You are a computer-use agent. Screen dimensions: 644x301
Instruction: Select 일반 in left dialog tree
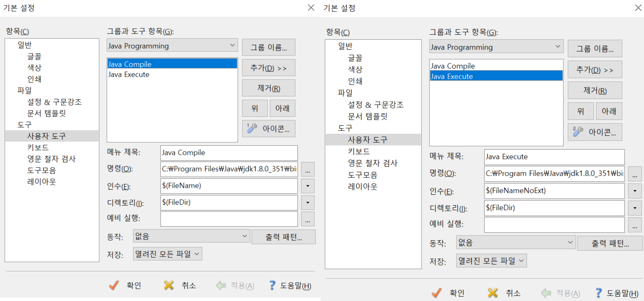[x=25, y=45]
